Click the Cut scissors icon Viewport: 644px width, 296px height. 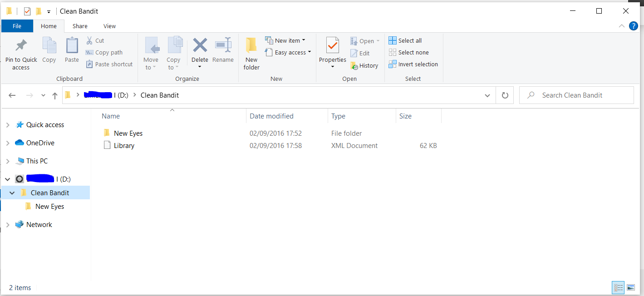pyautogui.click(x=89, y=40)
